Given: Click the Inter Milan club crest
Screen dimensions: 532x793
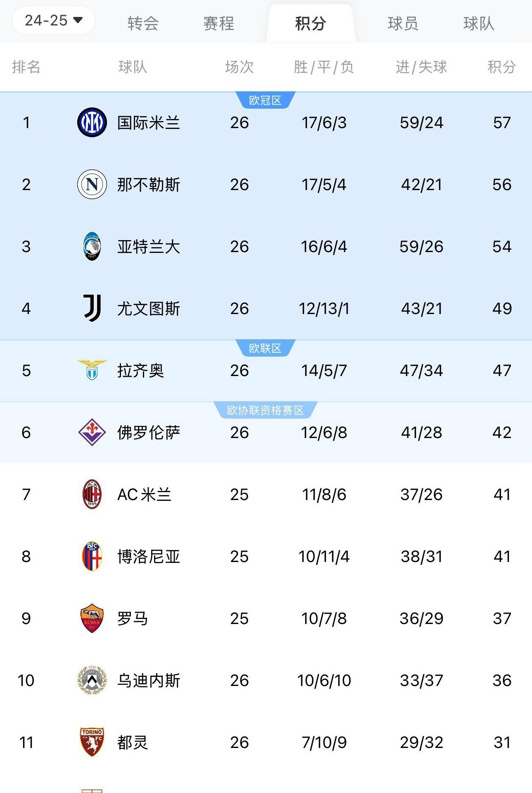Looking at the screenshot, I should (x=92, y=122).
